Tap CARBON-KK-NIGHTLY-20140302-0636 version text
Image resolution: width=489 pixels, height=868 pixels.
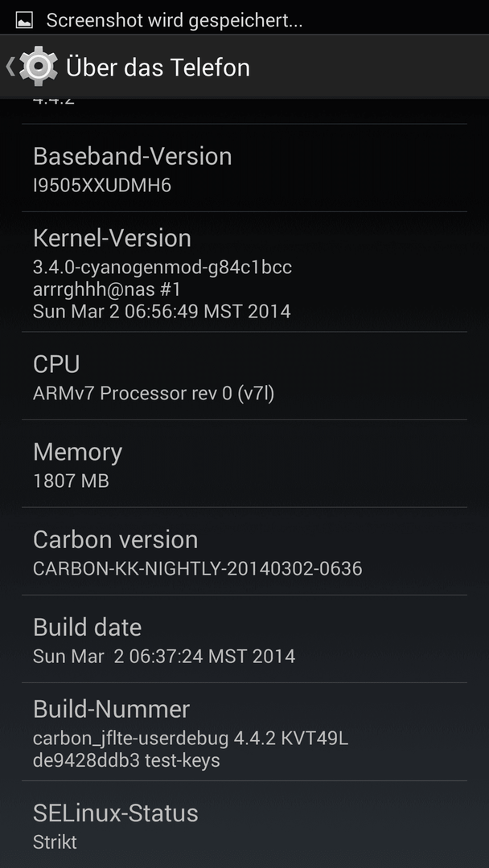[x=197, y=568]
